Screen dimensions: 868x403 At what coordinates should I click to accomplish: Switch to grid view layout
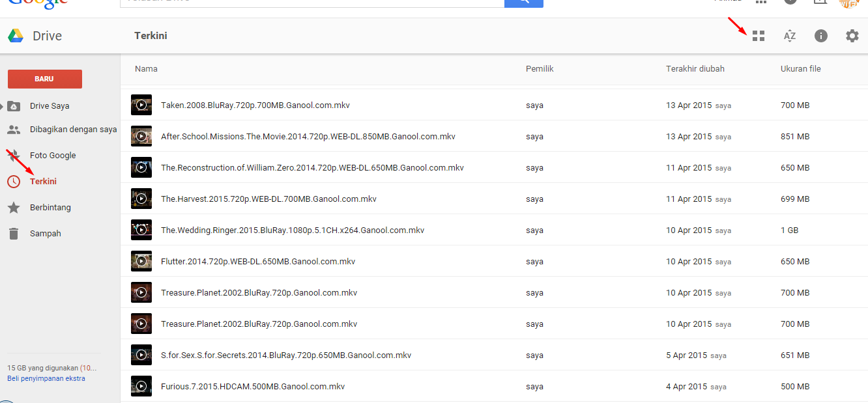pyautogui.click(x=758, y=36)
